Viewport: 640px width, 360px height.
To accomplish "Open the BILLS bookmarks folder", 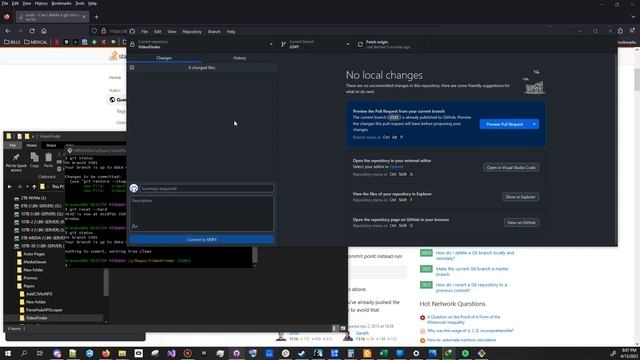I will coord(12,42).
